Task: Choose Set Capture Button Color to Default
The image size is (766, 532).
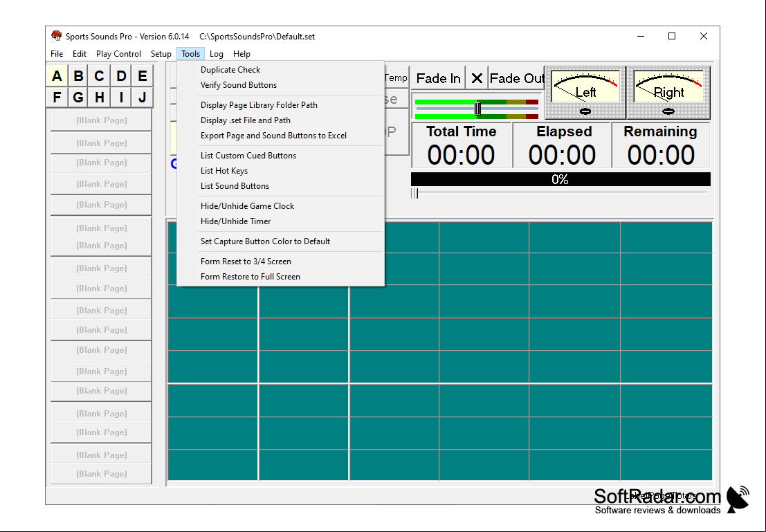Action: [280, 241]
